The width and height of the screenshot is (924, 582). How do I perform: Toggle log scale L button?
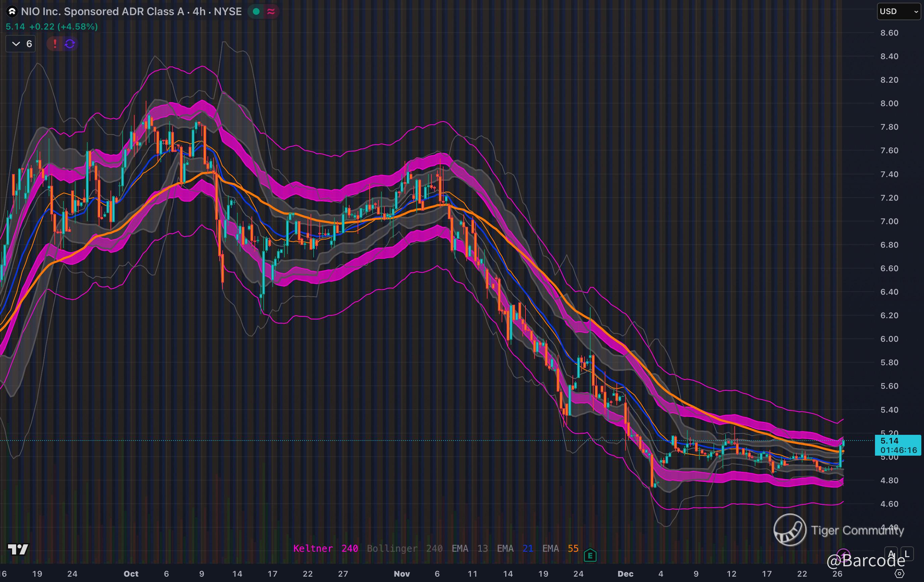point(907,554)
